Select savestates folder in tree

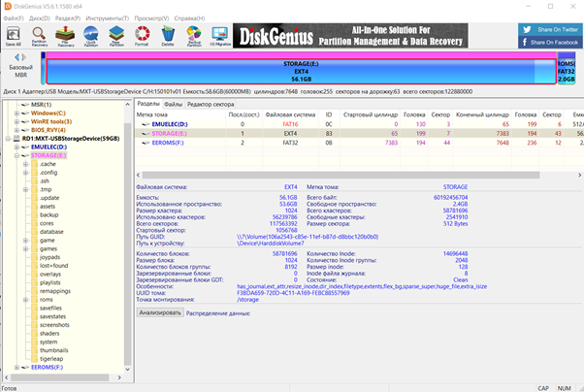[53, 316]
